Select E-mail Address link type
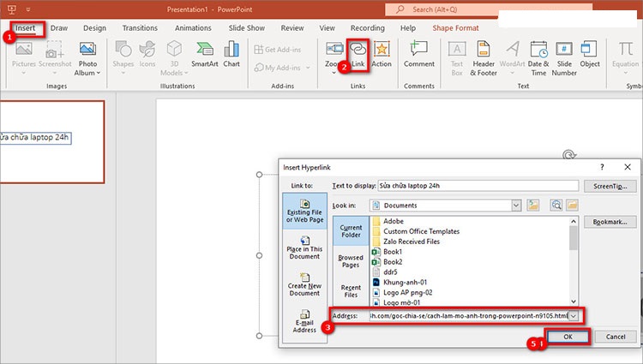643x364 pixels. (x=304, y=321)
